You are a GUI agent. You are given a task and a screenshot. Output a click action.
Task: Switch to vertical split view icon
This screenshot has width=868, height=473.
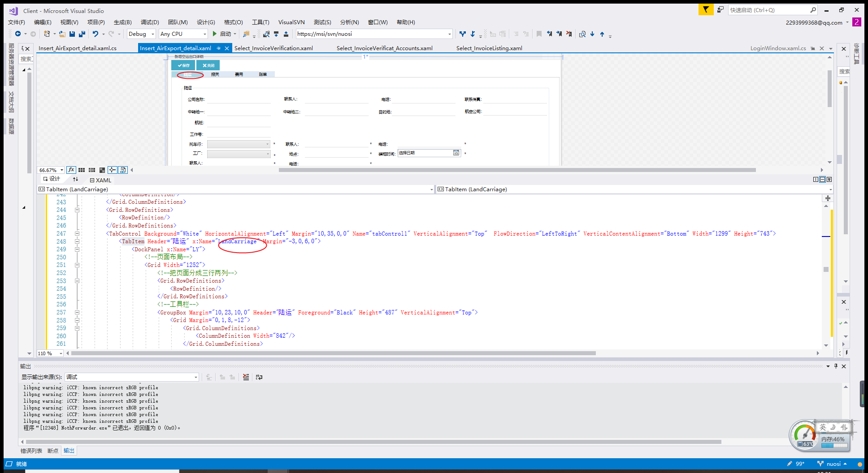click(816, 179)
